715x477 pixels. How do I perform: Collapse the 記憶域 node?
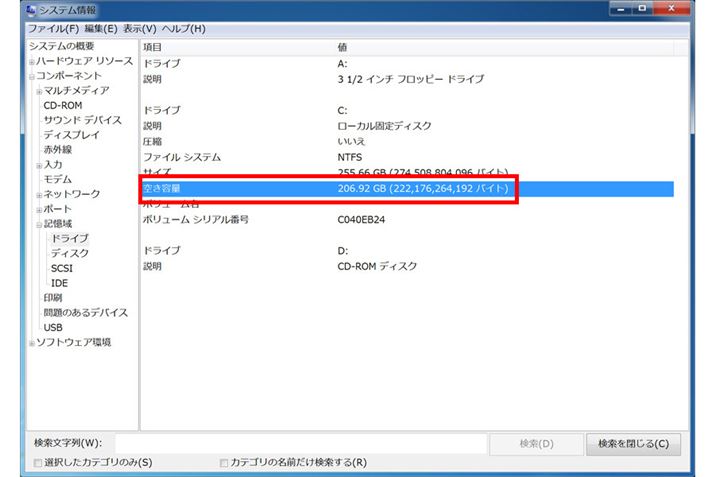pyautogui.click(x=39, y=225)
